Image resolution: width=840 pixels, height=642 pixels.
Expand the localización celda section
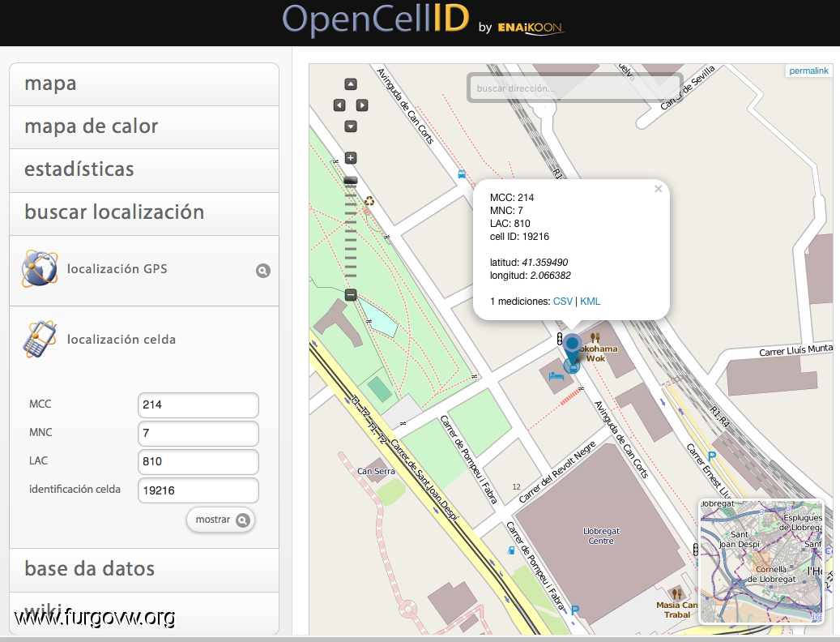tap(144, 339)
